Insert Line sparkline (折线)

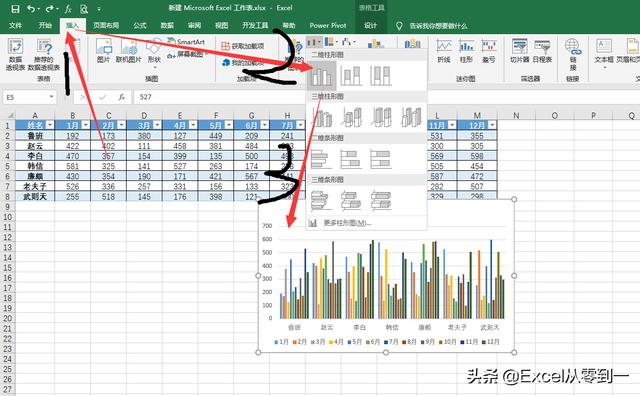click(444, 51)
